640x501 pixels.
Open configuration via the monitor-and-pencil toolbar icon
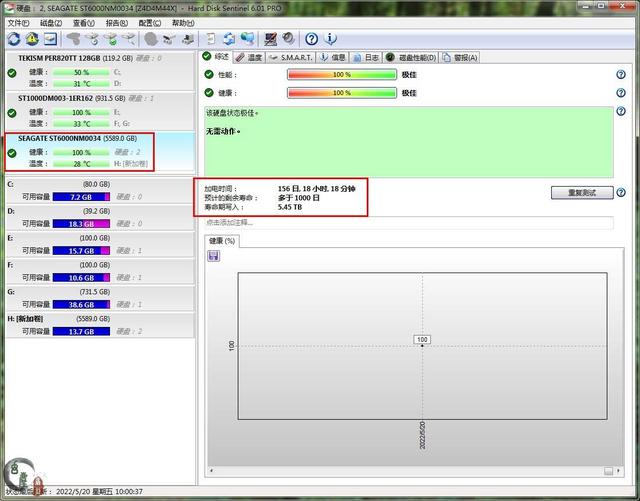(x=270, y=39)
